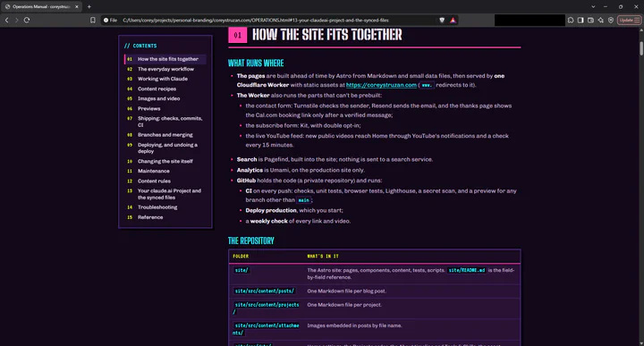Open a new tab with plus
The image size is (644, 346).
pos(89,6)
